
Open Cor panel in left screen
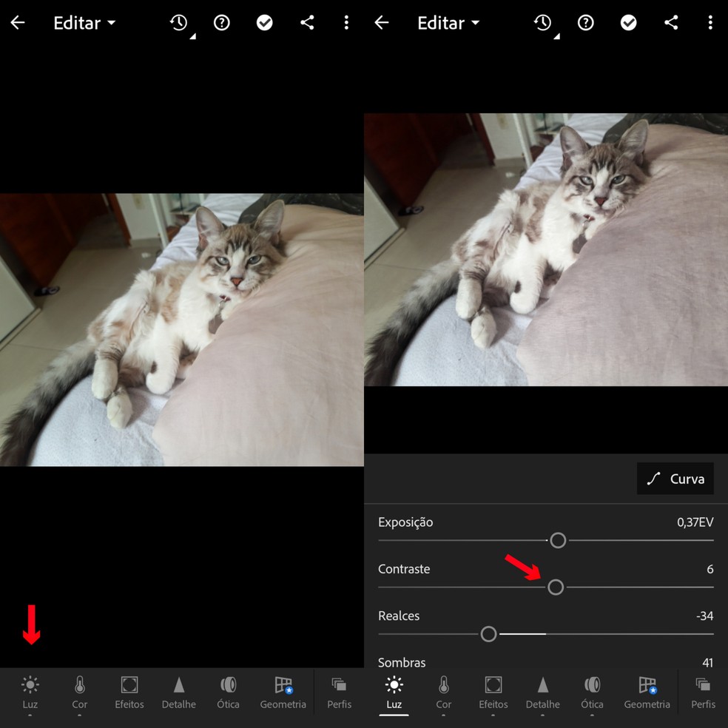point(80,692)
